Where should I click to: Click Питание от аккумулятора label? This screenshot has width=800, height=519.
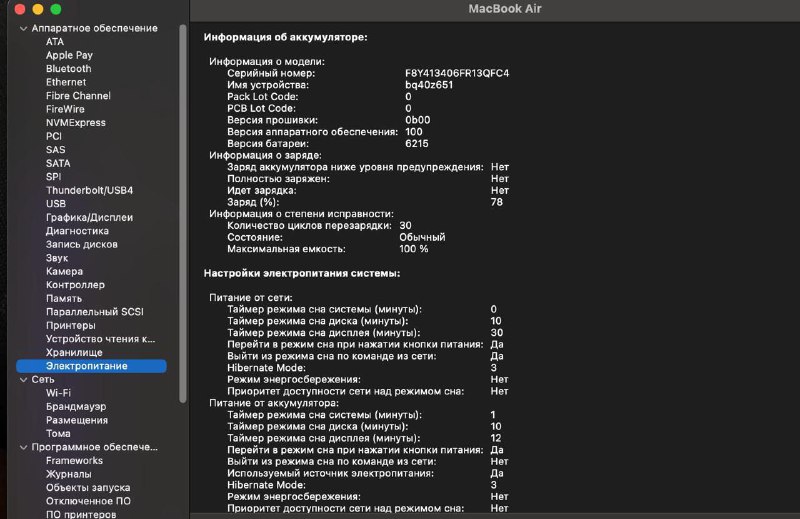(273, 403)
